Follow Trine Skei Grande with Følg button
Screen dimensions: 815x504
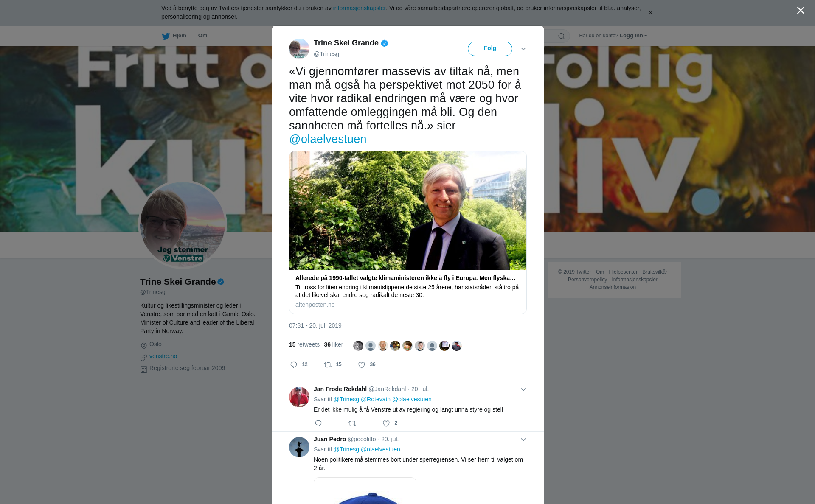(x=490, y=48)
